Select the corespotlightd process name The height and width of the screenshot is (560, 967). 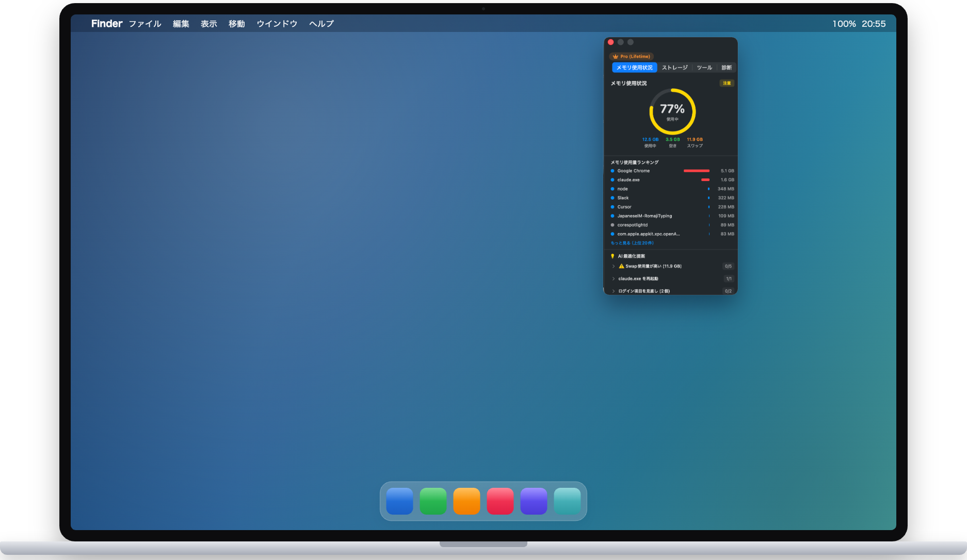point(633,225)
